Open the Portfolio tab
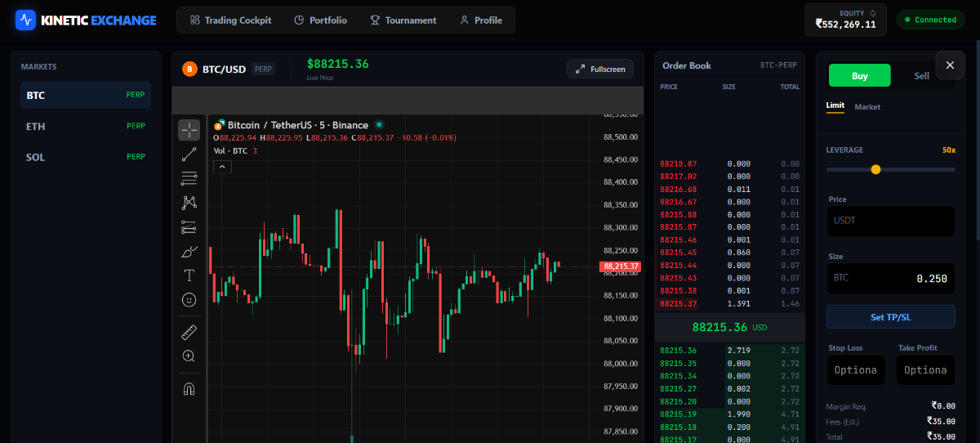Image resolution: width=980 pixels, height=443 pixels. point(320,20)
